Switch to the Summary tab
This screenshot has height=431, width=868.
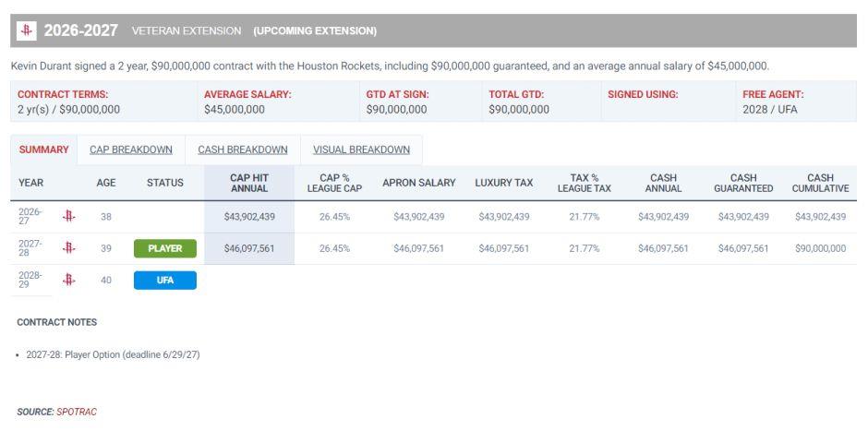(x=43, y=150)
